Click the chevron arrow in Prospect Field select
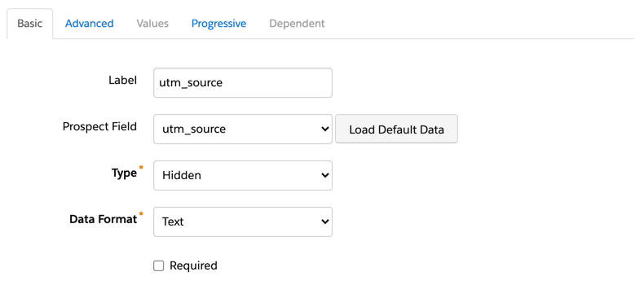644x294 pixels. click(x=325, y=129)
